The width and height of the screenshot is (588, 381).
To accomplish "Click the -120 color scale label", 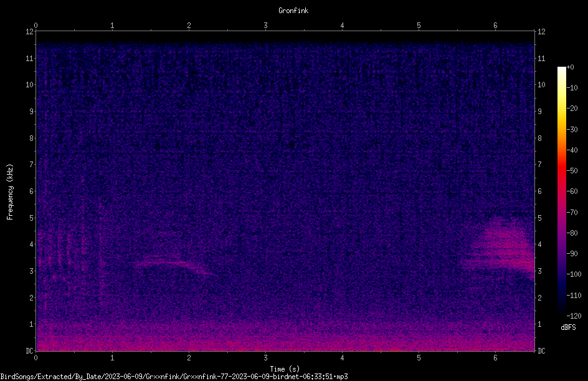I will tap(574, 316).
